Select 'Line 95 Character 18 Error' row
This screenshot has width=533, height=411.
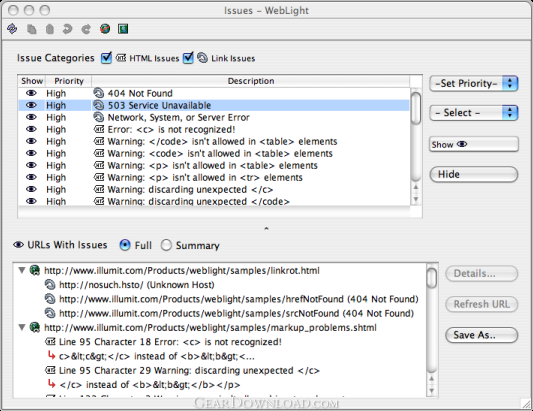pyautogui.click(x=163, y=342)
